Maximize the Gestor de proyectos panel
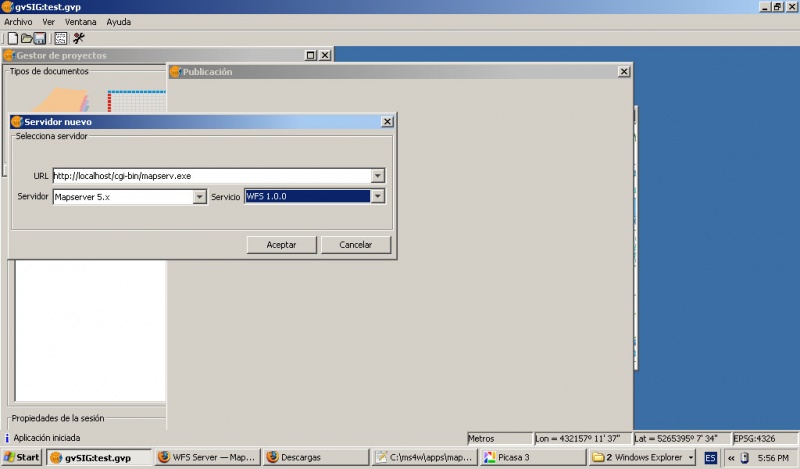Screen dimensions: 800x469 pyautogui.click(x=311, y=56)
